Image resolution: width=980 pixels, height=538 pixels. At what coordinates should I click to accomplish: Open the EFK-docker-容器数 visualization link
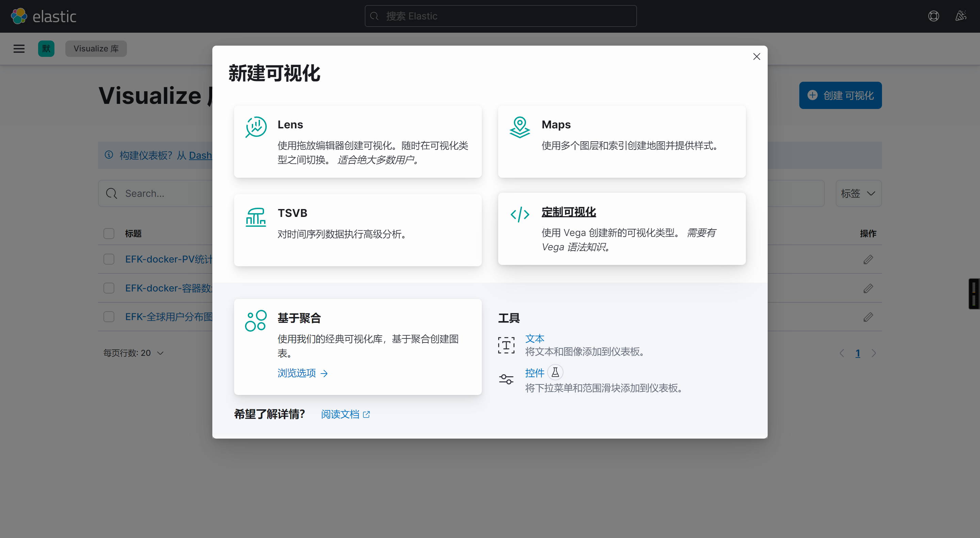tap(168, 288)
